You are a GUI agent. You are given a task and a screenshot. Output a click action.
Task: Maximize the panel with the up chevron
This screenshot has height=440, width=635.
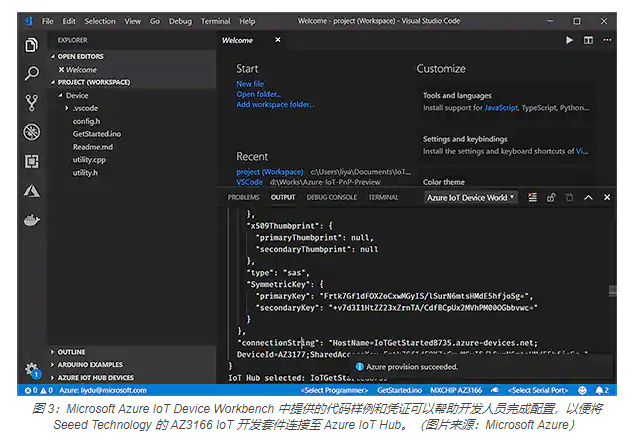[x=588, y=197]
